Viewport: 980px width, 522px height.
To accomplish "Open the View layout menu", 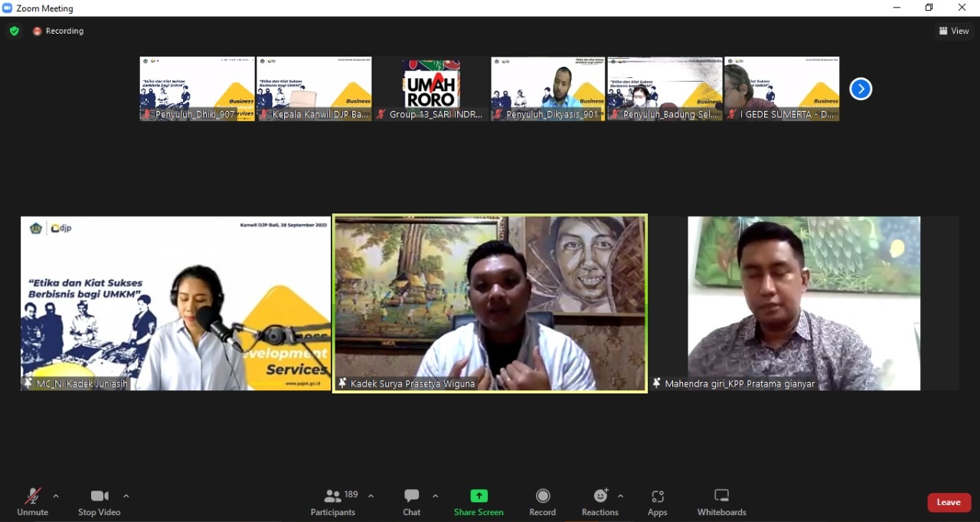I will click(954, 31).
